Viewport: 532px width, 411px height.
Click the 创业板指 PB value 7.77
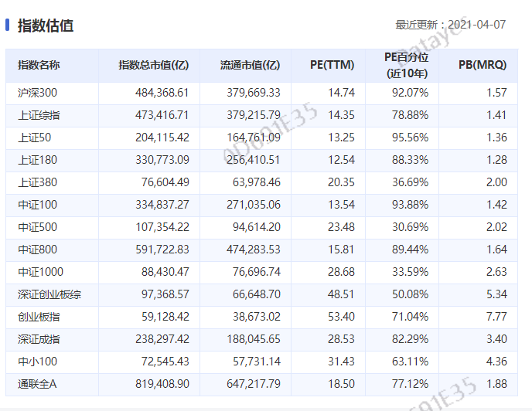tap(496, 317)
